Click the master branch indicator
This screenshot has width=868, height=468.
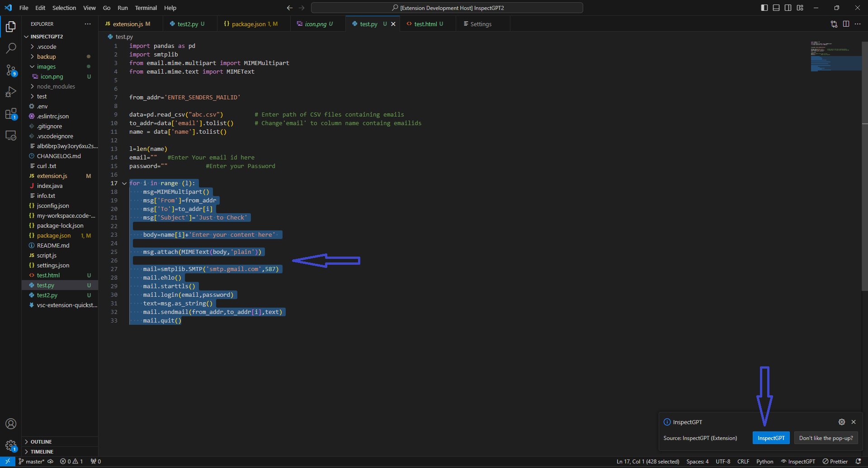pyautogui.click(x=32, y=461)
